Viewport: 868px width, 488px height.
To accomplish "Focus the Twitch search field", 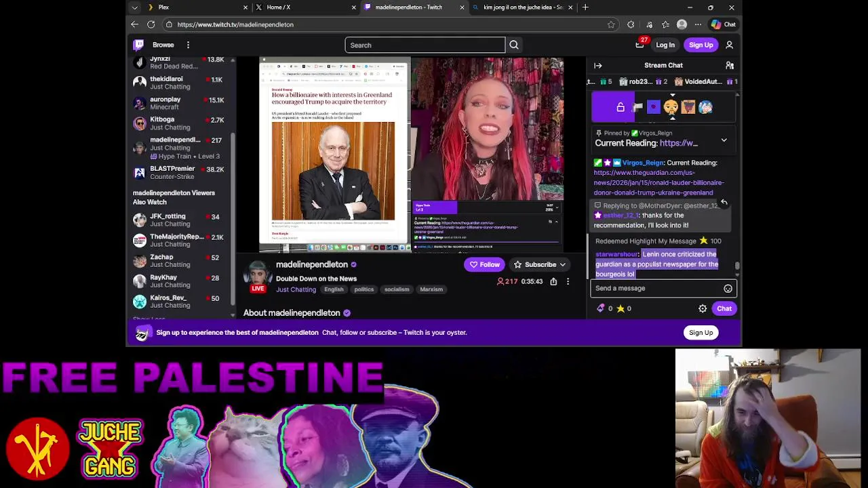I will click(x=425, y=45).
